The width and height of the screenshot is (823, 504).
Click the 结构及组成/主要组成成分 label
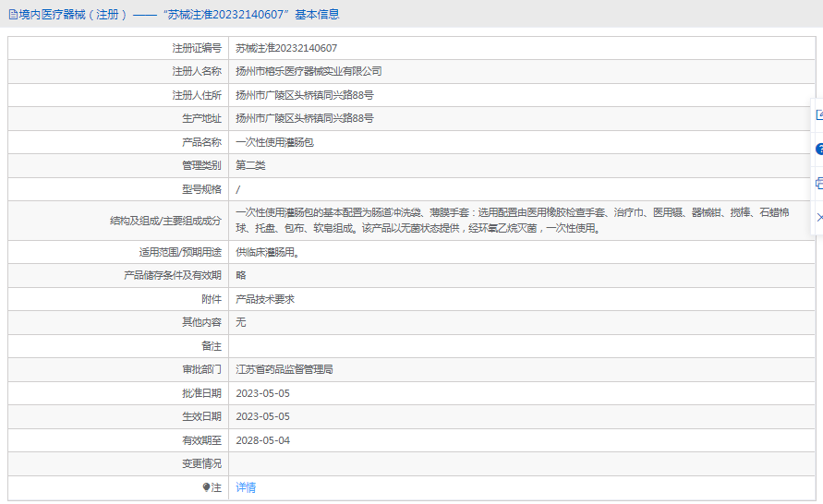(166, 221)
